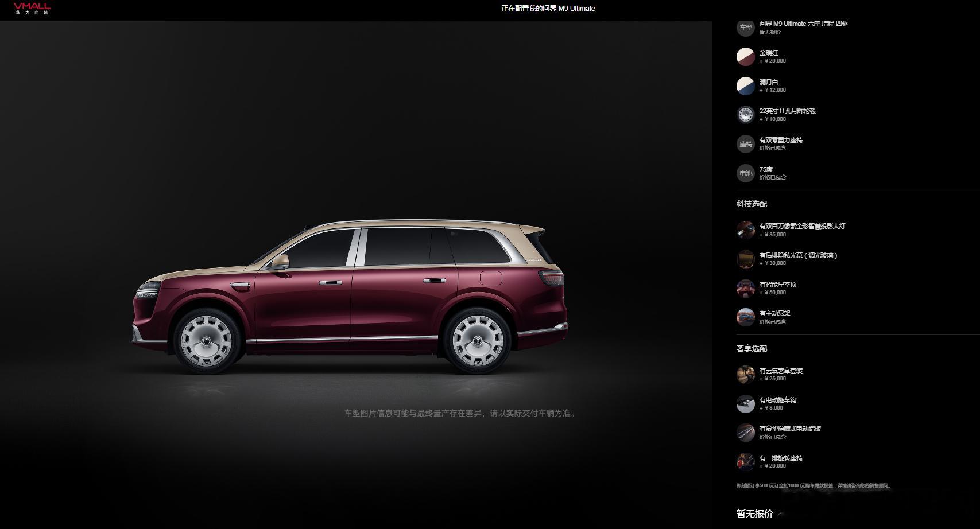
Task: Click the page title 正在配置我的问界 M9 Ultimate
Action: [x=548, y=9]
